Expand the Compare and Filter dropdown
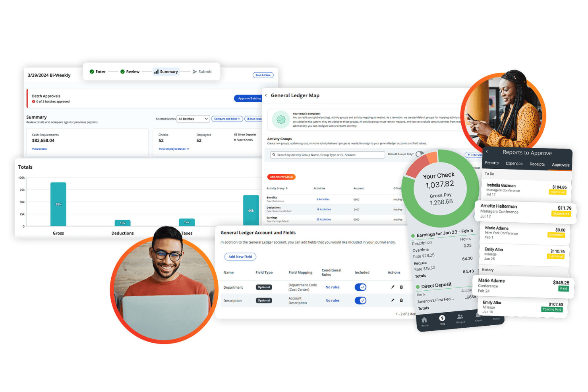 pyautogui.click(x=227, y=119)
